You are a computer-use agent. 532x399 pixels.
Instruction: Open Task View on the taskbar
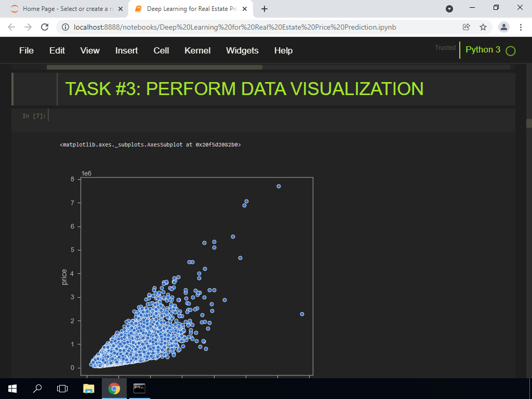point(62,389)
